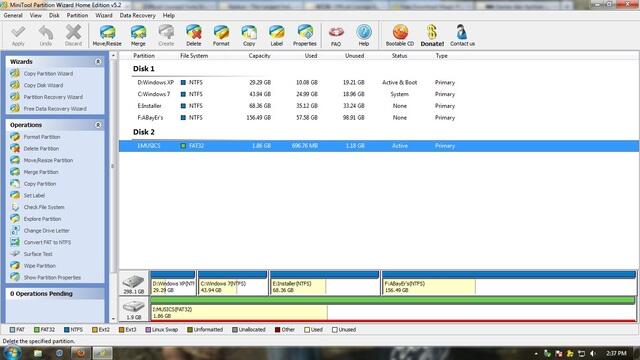The height and width of the screenshot is (360, 640).
Task: Click the Apply toolbar icon
Action: 18,36
